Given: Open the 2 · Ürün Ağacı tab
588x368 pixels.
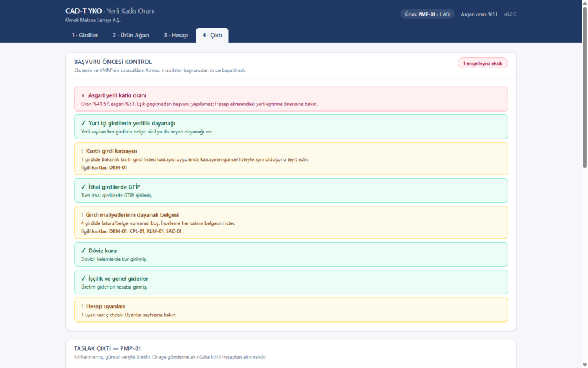Looking at the screenshot, I should coord(131,35).
